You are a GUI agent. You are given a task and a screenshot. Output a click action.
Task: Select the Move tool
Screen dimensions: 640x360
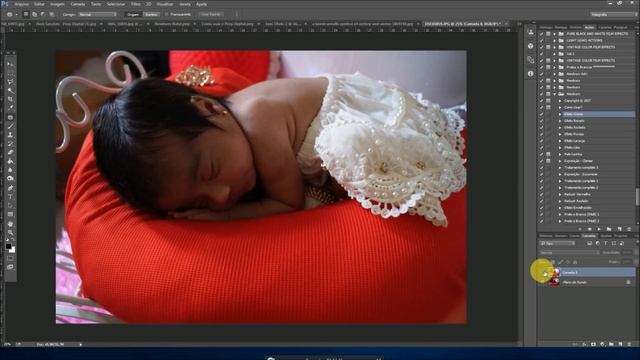10,64
